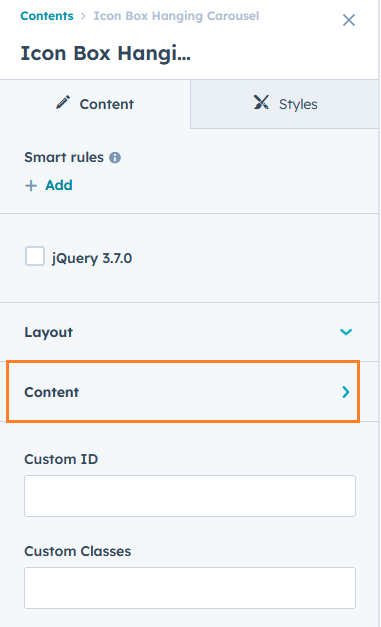The height and width of the screenshot is (627, 381).
Task: Show Smart rules info tooltip icon
Action: click(115, 158)
